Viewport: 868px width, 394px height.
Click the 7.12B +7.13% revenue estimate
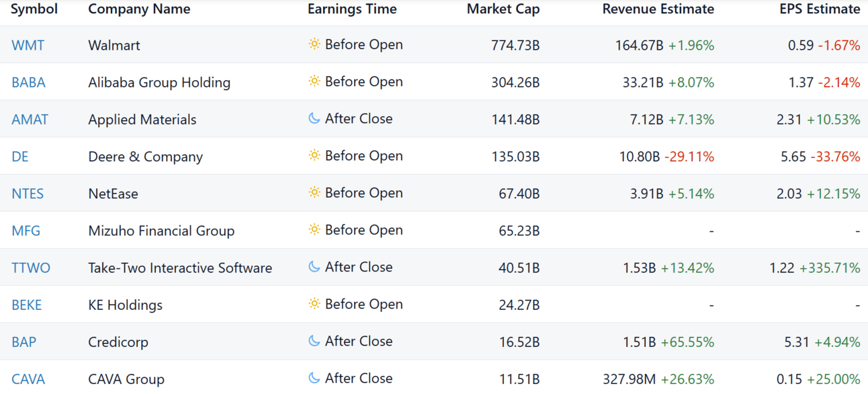pyautogui.click(x=672, y=119)
